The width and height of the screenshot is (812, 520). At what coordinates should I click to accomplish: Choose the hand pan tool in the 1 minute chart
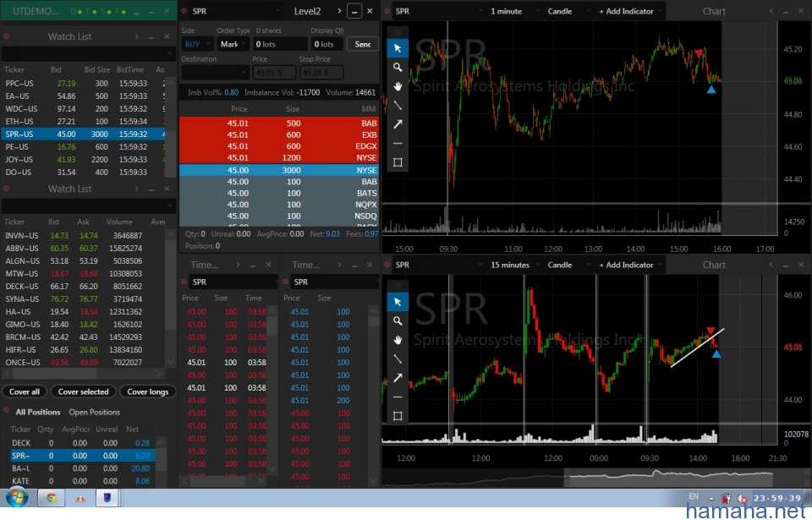click(398, 86)
